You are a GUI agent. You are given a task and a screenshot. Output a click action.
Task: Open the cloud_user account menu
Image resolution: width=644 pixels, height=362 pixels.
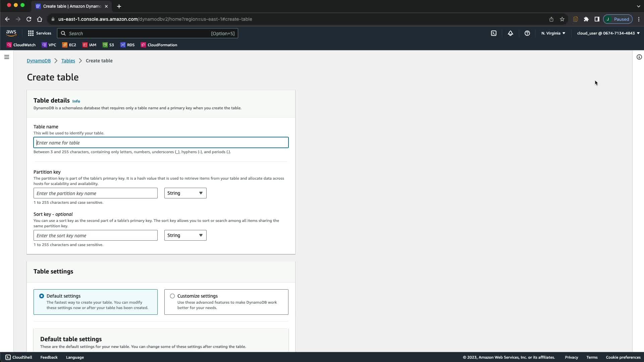coord(608,33)
